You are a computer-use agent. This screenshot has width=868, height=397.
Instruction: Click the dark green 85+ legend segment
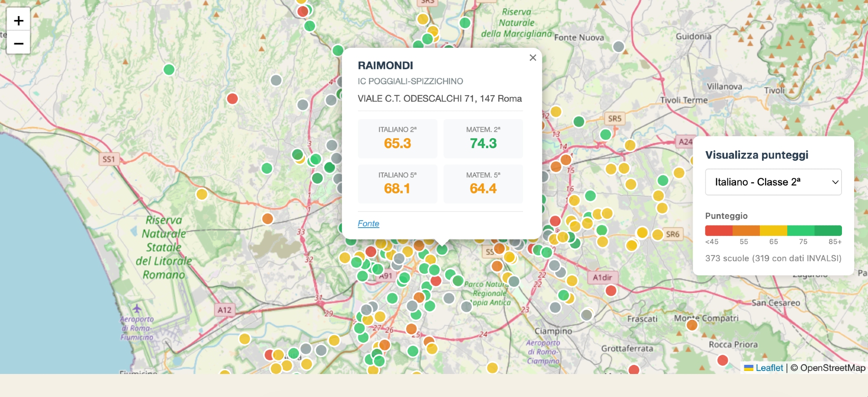[828, 231]
